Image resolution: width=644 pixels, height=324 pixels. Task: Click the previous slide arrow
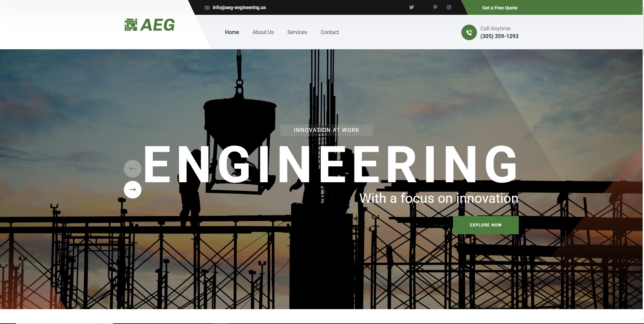click(132, 168)
